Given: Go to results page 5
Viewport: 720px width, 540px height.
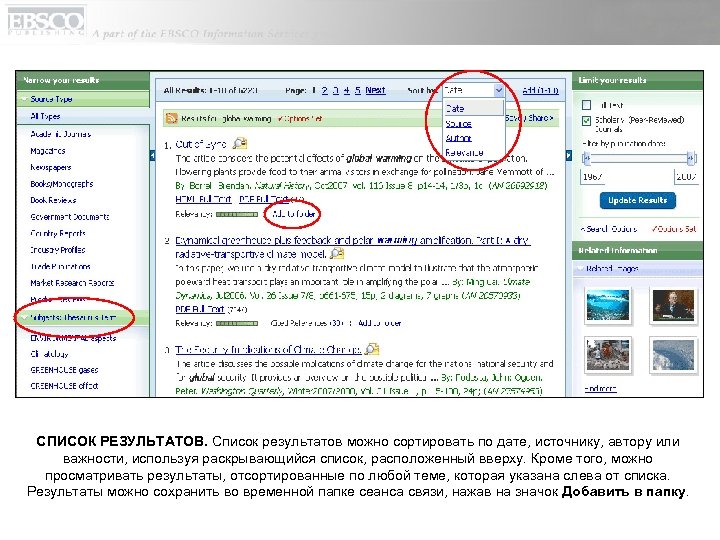Looking at the screenshot, I should (358, 90).
